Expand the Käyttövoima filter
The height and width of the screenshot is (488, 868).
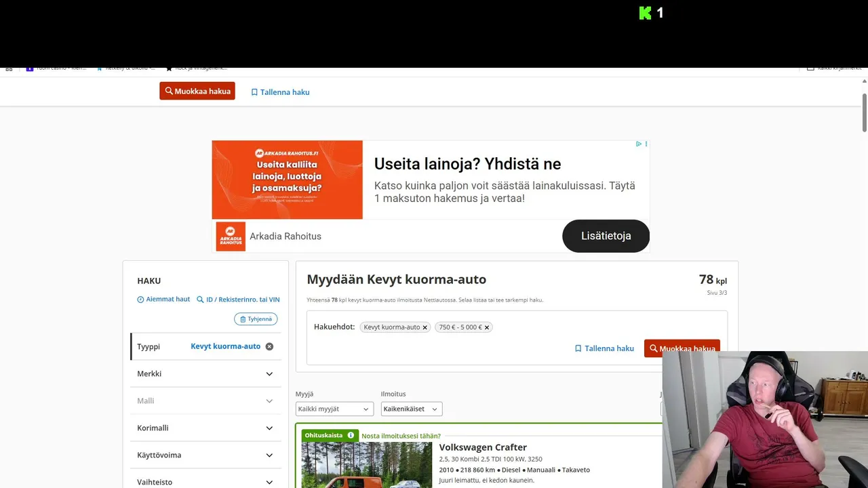coord(205,455)
